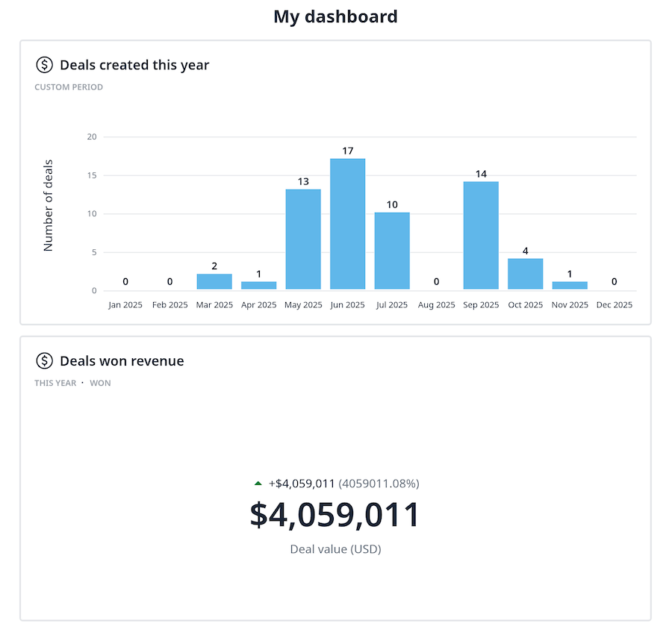Click the THIS YEAR filter label

tap(55, 384)
